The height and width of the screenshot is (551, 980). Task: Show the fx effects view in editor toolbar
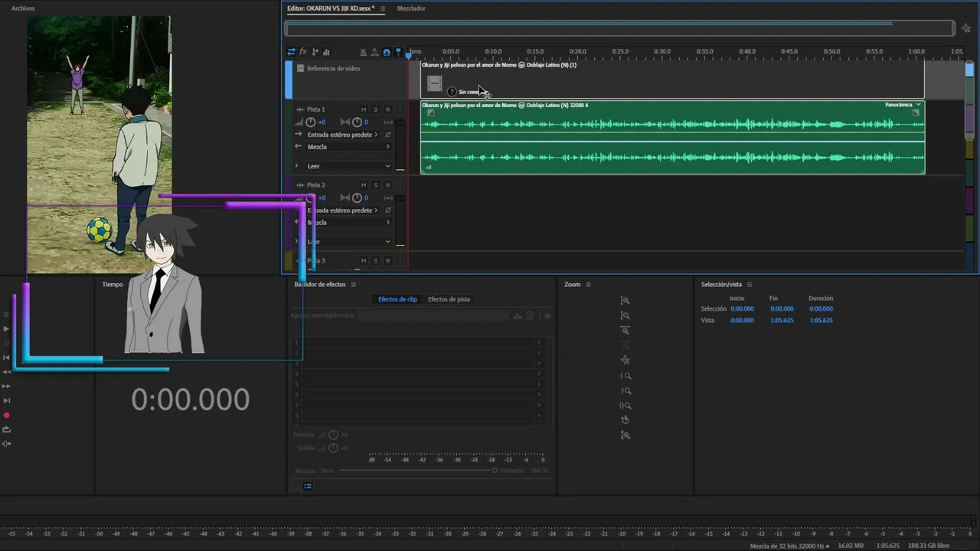303,52
